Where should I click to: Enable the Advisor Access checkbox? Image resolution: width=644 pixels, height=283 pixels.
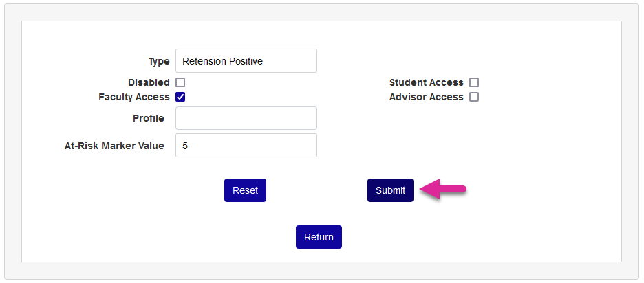pos(474,97)
